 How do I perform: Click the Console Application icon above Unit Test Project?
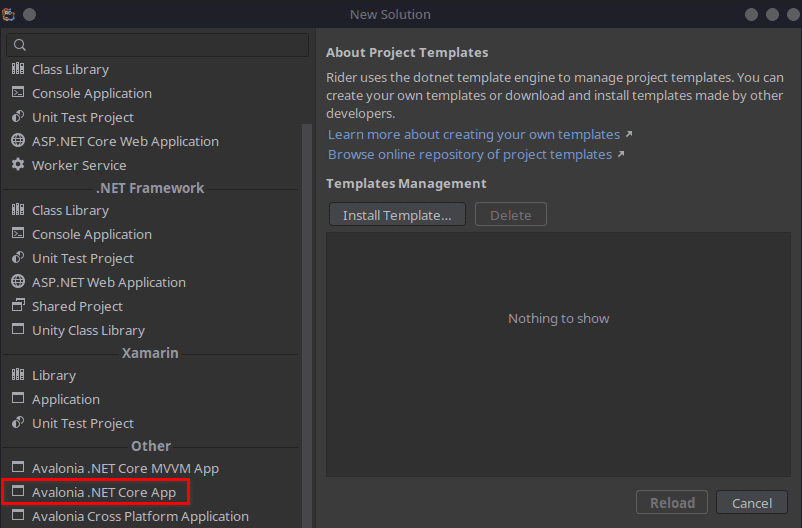(18, 92)
